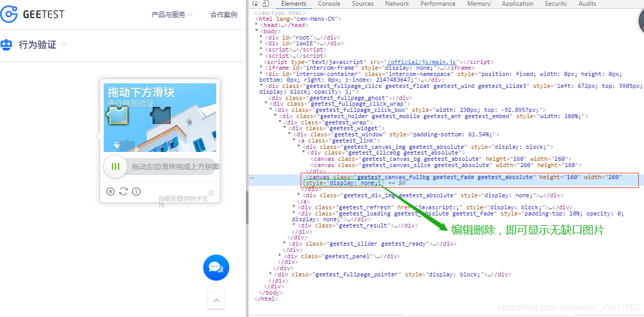Expand the div id="lowIE" node

[262, 44]
